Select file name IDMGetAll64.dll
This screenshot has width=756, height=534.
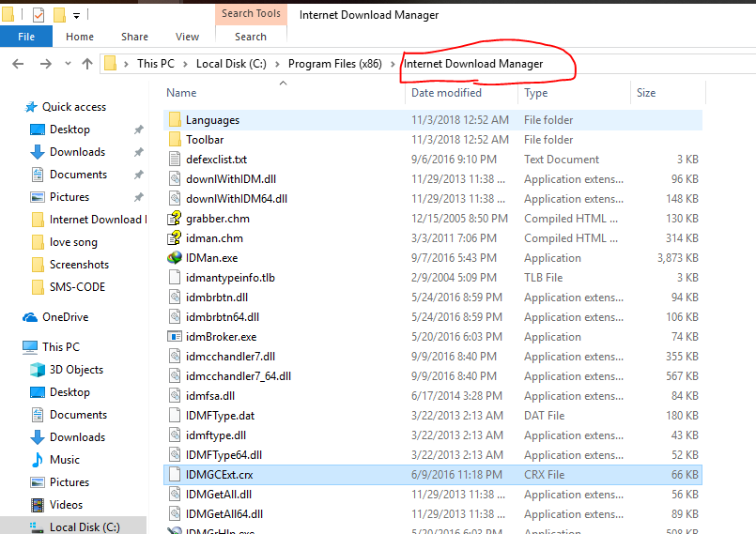(x=224, y=514)
